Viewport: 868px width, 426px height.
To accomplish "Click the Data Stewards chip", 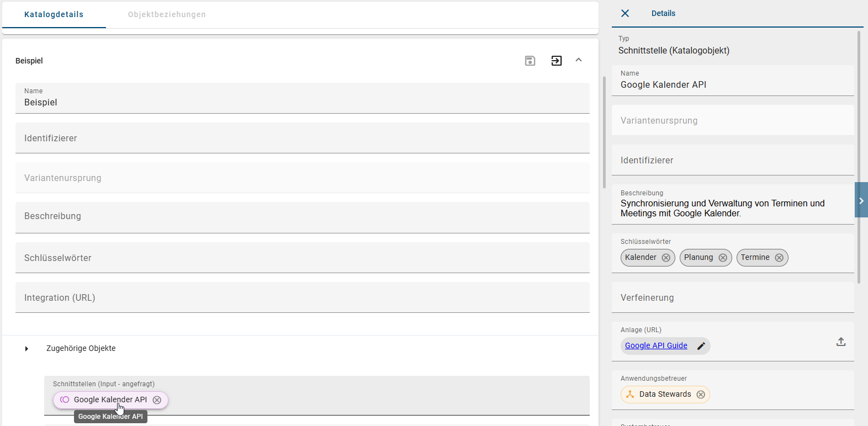I will click(664, 395).
